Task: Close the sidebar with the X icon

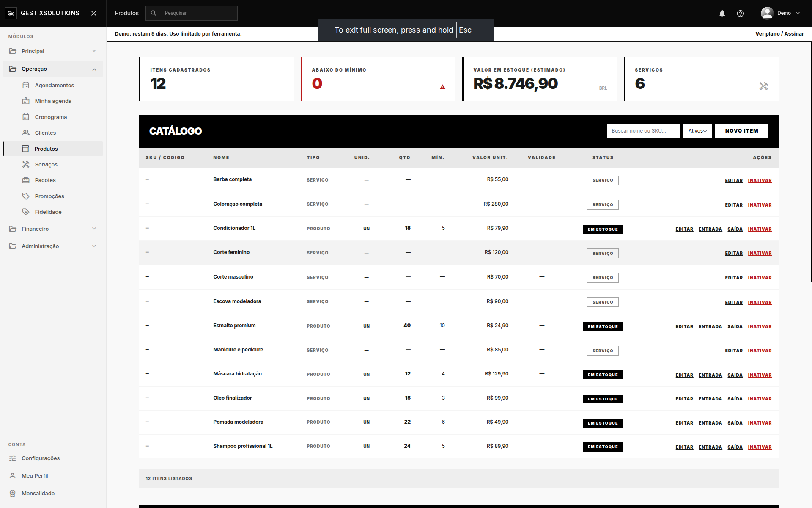Action: [x=94, y=13]
